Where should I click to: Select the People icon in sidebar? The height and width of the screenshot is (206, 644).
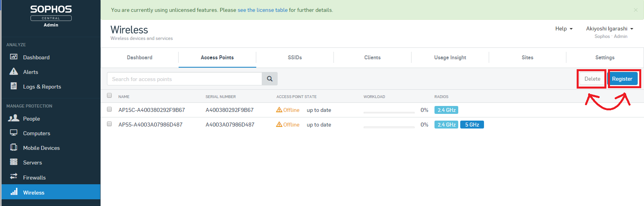tap(14, 118)
